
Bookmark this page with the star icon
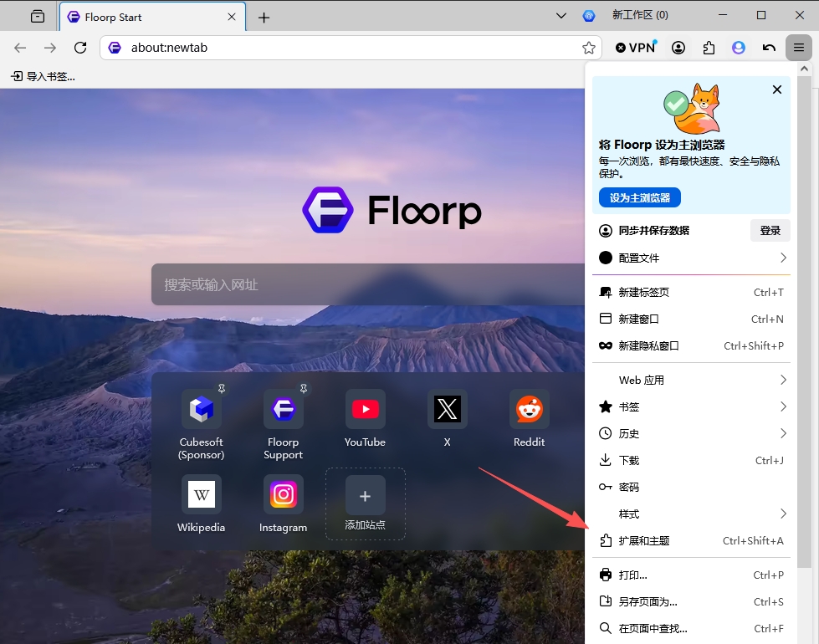[589, 48]
